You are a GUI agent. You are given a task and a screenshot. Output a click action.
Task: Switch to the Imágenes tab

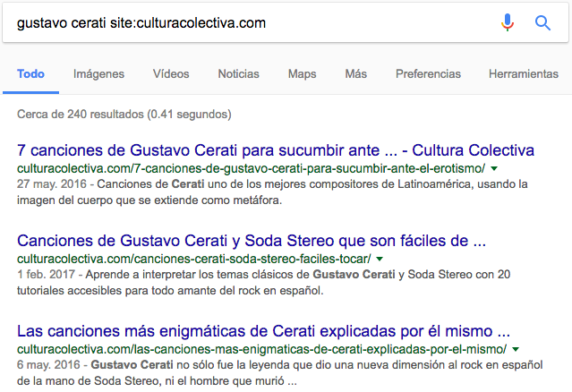[98, 74]
